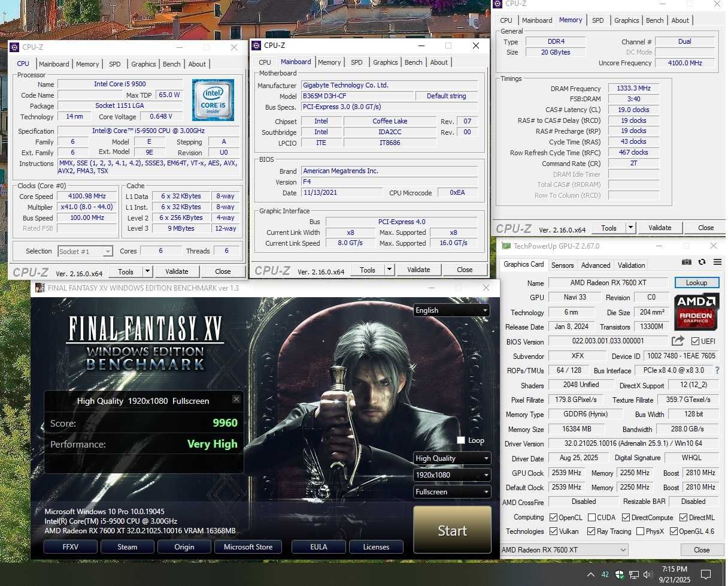Open the English language dropdown

pyautogui.click(x=451, y=310)
